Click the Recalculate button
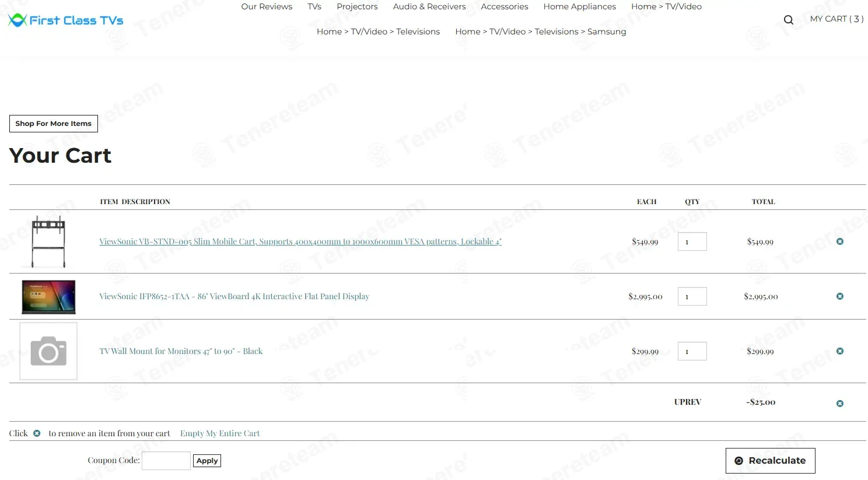The height and width of the screenshot is (480, 868). [770, 461]
